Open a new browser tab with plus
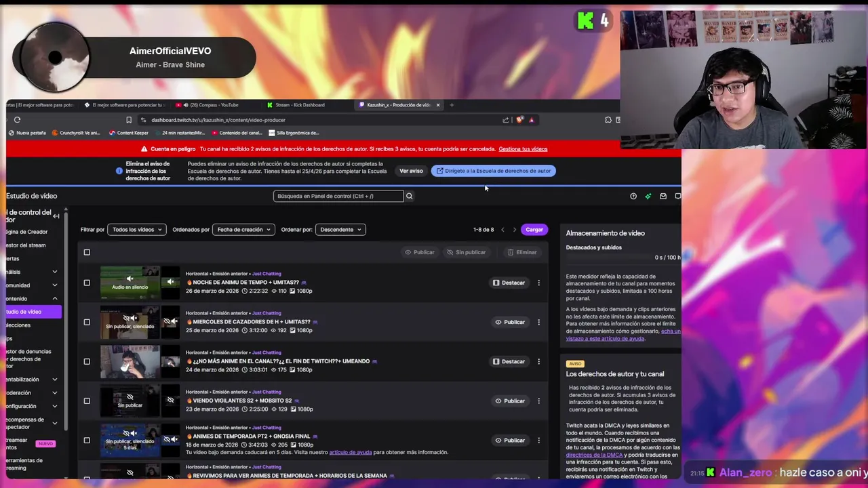The image size is (868, 488). point(452,105)
